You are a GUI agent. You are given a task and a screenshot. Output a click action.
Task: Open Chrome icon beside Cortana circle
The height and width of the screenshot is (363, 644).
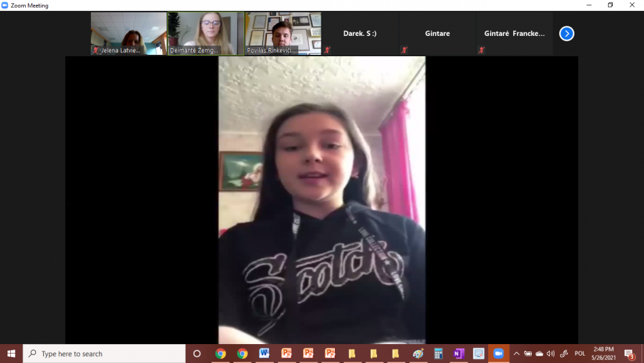pos(220,354)
